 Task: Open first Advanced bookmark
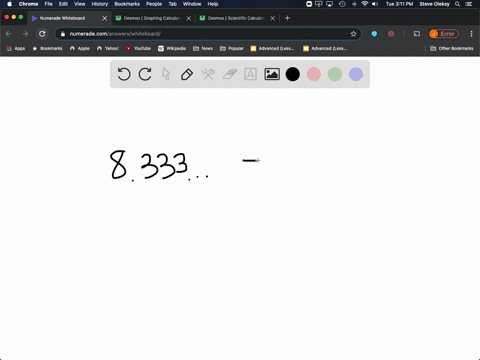(x=272, y=48)
